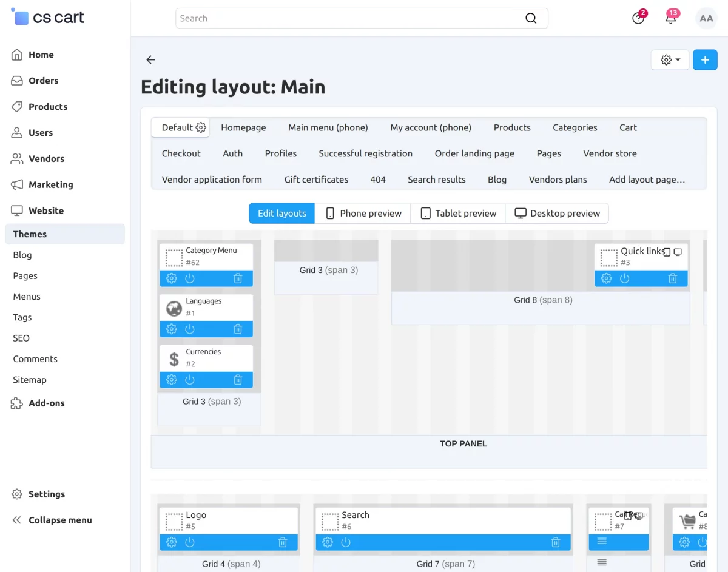
Task: Go back using the left arrow icon
Action: point(151,60)
